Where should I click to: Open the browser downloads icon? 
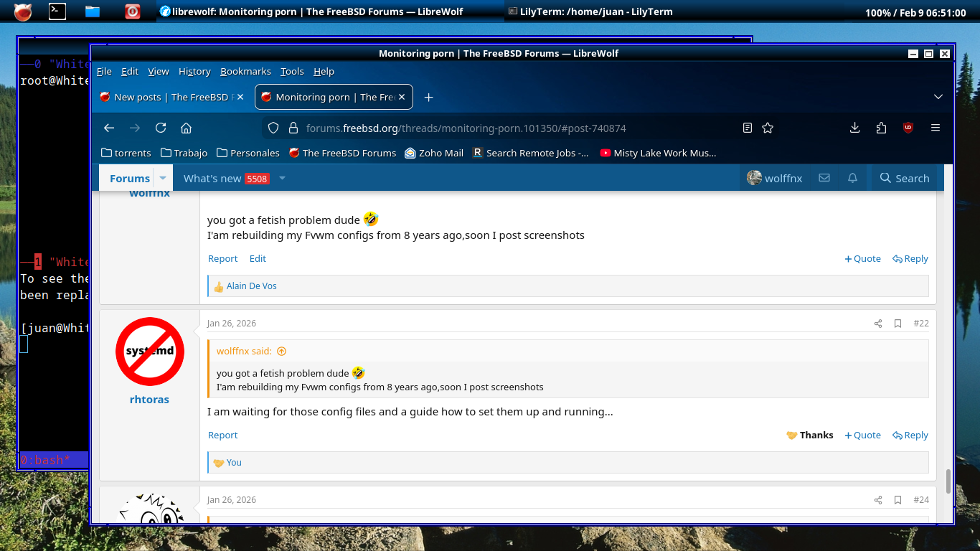tap(854, 128)
